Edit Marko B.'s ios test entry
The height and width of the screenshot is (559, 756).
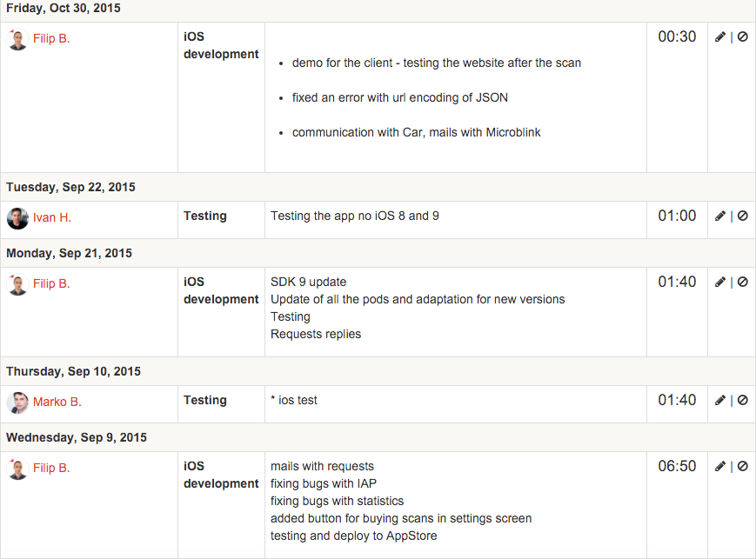click(x=720, y=401)
